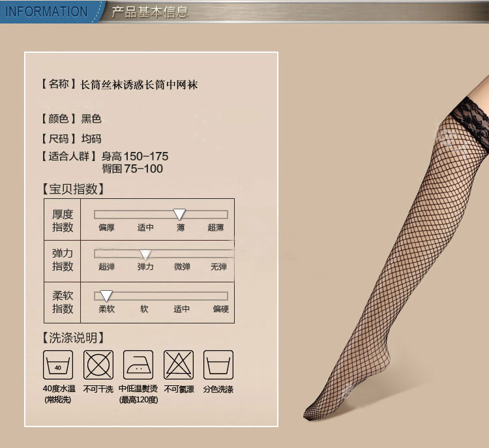
Task: Click the 无弹 elasticity option label
Action: click(218, 267)
